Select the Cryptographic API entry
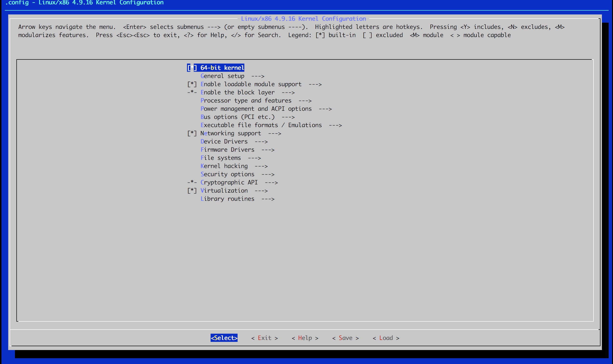613x364 pixels. tap(233, 182)
